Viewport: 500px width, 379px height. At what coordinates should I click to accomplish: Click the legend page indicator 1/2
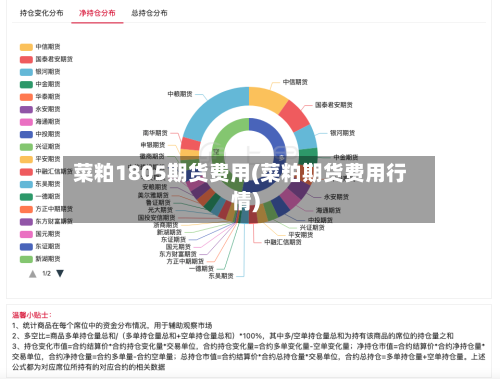[x=46, y=274]
